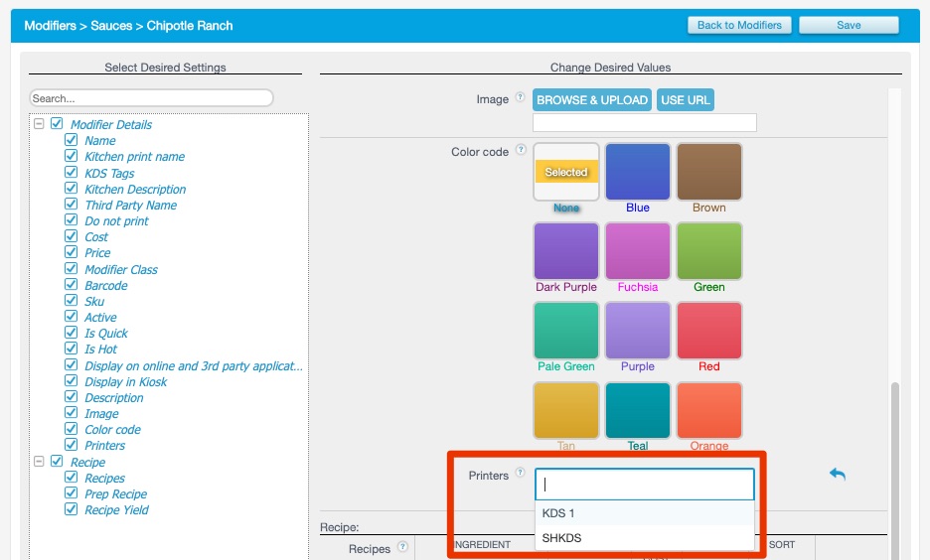Disable the Prep Recipe checkbox
930x560 pixels.
pyautogui.click(x=71, y=493)
